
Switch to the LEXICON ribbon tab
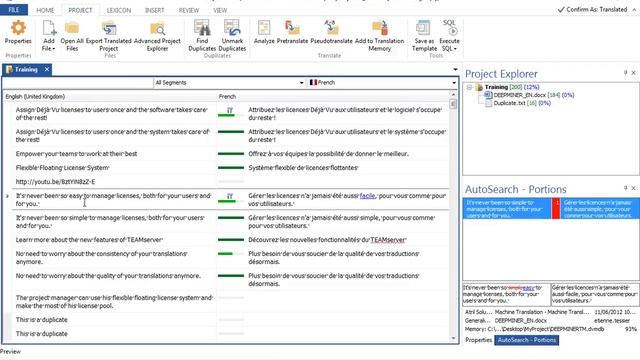(x=119, y=10)
